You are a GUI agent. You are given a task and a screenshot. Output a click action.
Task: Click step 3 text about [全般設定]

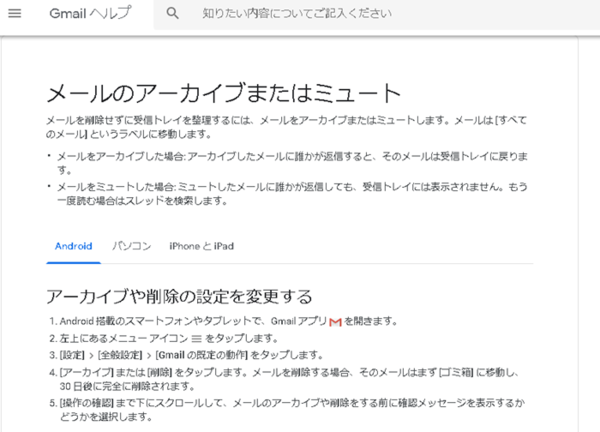coord(191,355)
